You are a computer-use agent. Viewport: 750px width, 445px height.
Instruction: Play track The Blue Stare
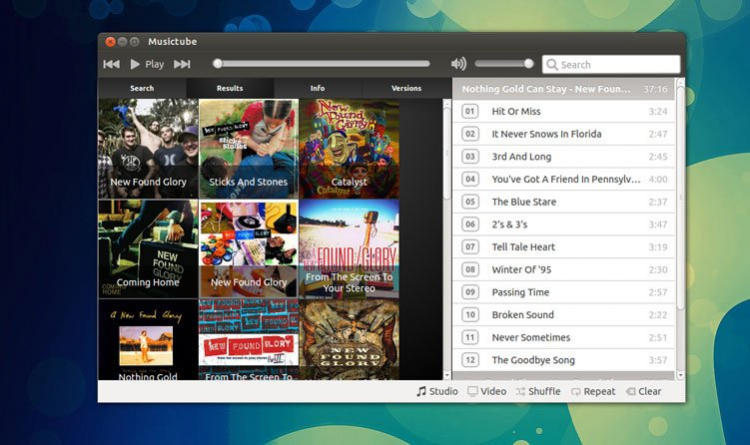point(563,202)
